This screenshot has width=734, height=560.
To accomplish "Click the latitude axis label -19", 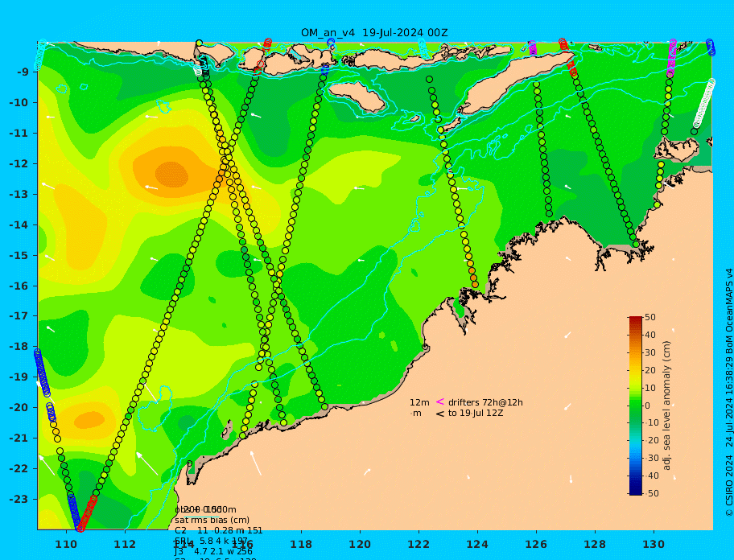I will click(x=19, y=377).
